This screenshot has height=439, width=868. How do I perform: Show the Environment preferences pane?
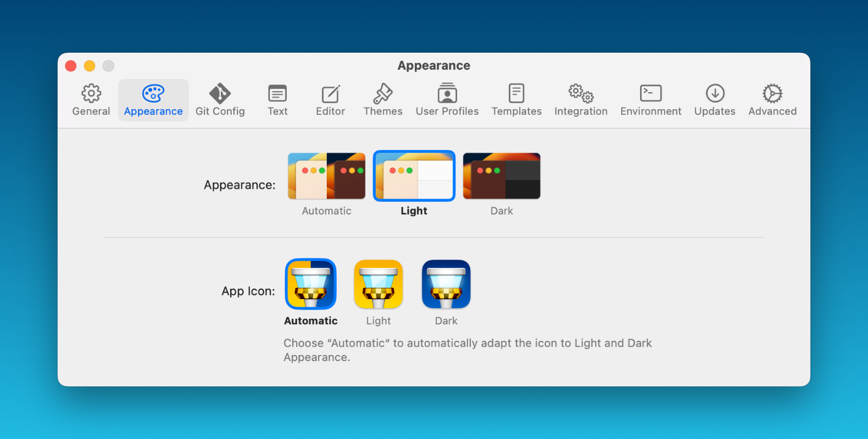click(x=650, y=100)
